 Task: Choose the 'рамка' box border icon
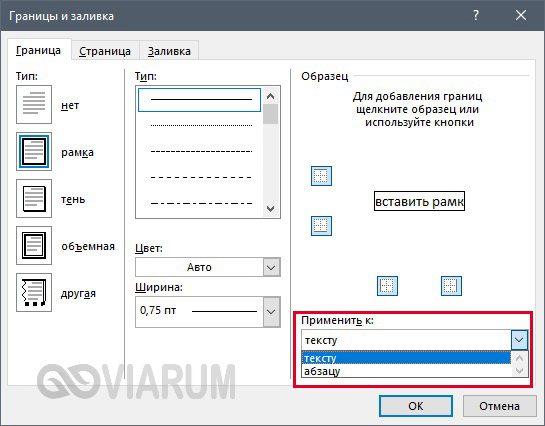[34, 151]
